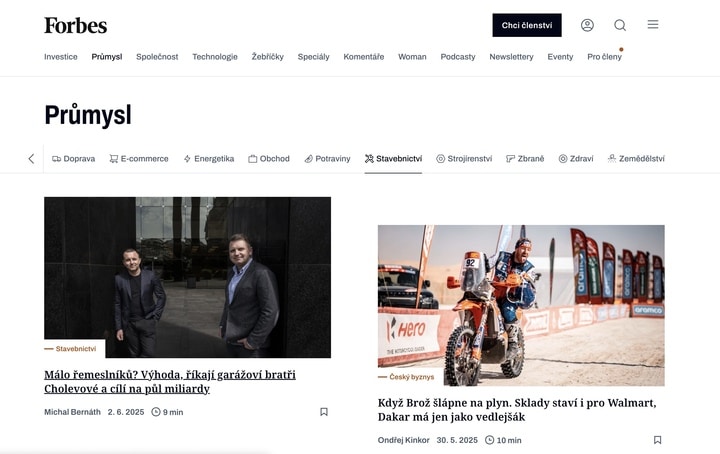
Task: Open the Potraviny category tab
Action: click(327, 159)
